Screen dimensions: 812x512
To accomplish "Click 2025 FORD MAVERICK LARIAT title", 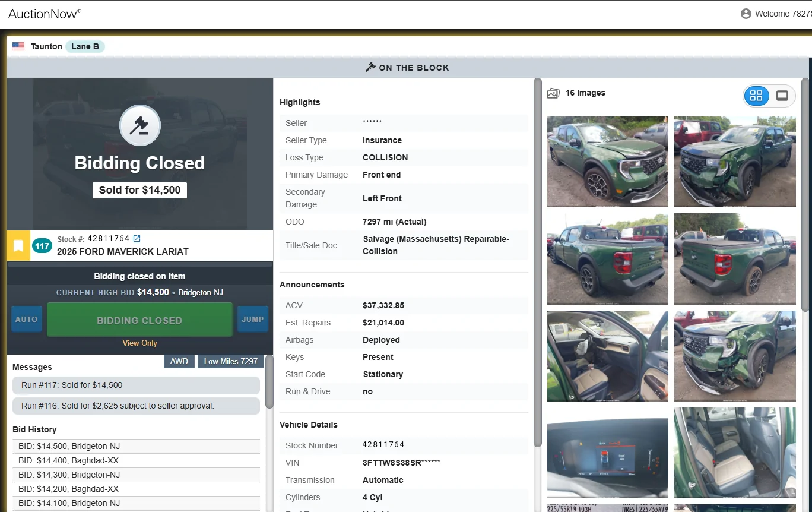I will point(123,252).
